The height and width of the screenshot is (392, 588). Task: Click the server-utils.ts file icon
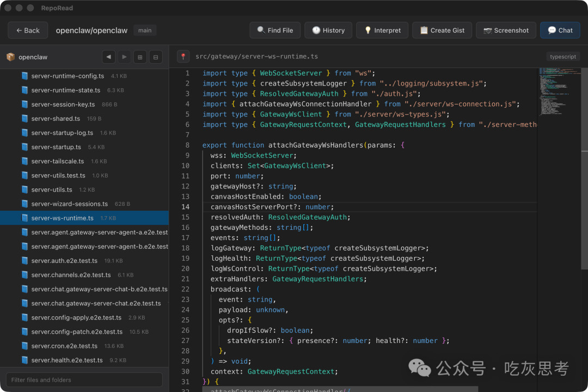click(x=24, y=190)
